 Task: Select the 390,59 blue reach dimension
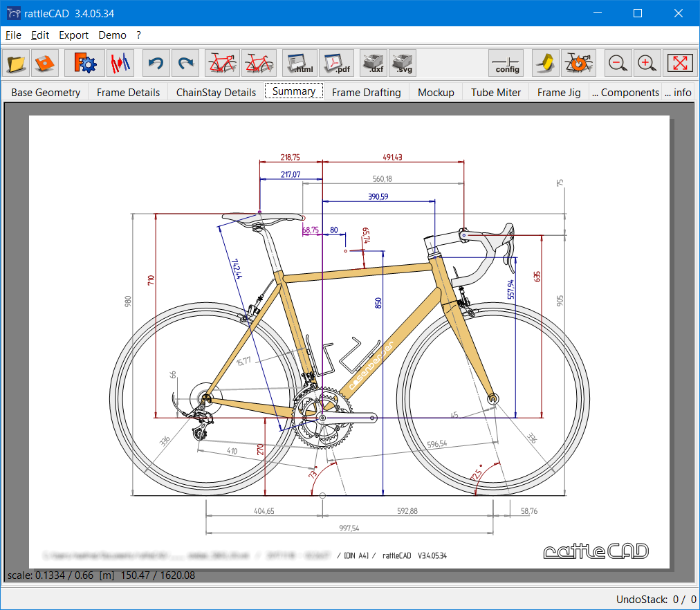(x=378, y=197)
